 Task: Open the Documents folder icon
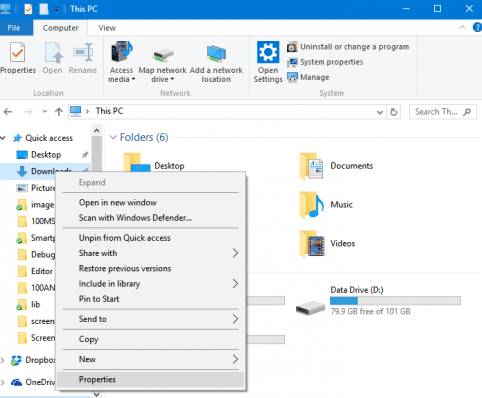tap(311, 166)
